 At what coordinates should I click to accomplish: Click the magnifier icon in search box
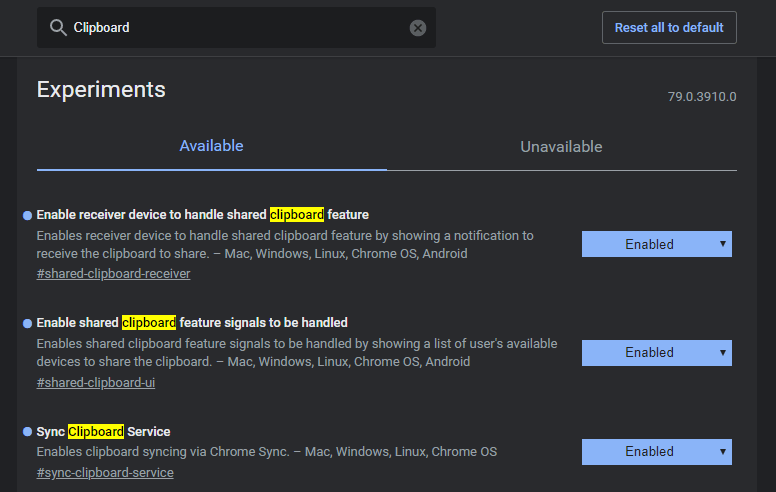57,28
